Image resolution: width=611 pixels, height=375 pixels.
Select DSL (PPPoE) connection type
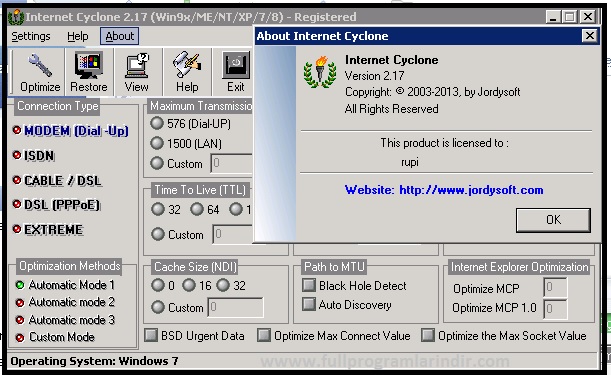coord(57,205)
